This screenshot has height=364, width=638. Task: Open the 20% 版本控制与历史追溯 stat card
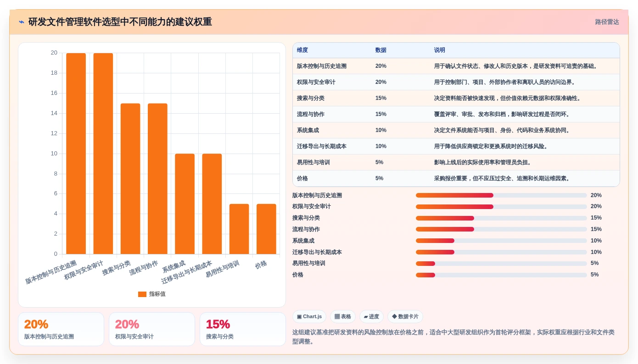tap(61, 329)
